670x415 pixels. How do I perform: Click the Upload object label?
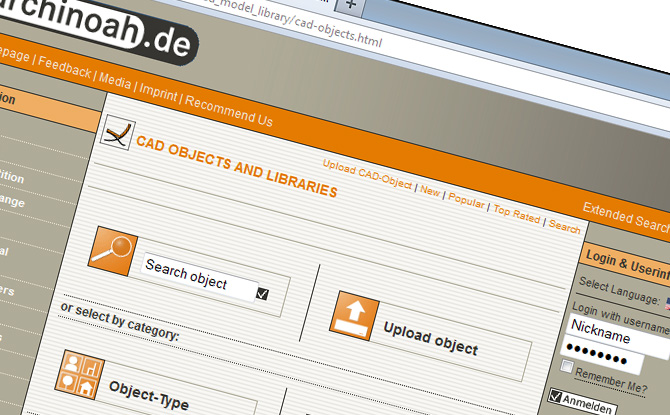tap(431, 338)
